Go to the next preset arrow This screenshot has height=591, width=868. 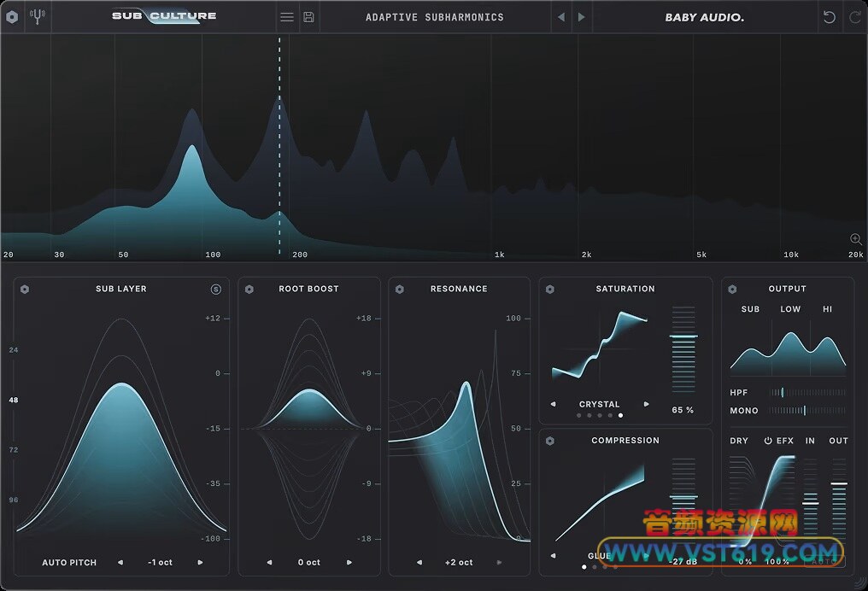[581, 17]
